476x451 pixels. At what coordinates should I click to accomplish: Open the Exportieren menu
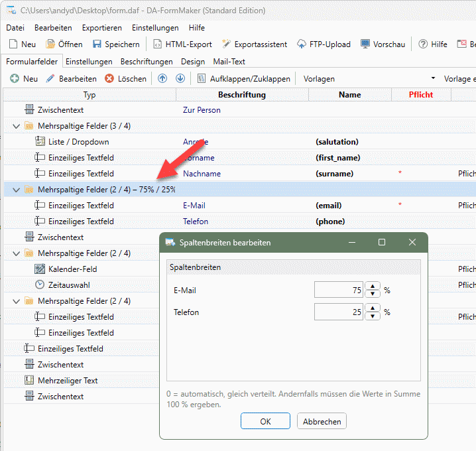pyautogui.click(x=101, y=28)
